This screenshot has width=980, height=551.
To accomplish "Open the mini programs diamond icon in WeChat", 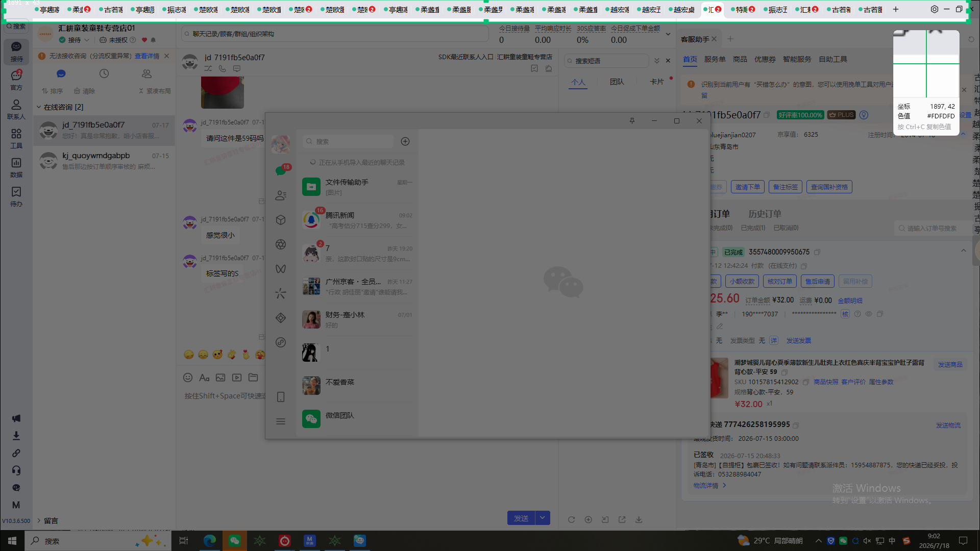I will (281, 318).
